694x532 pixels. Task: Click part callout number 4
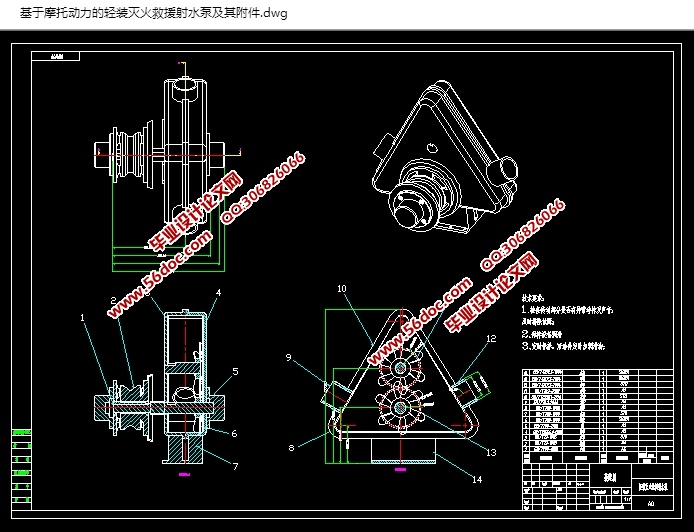point(217,295)
